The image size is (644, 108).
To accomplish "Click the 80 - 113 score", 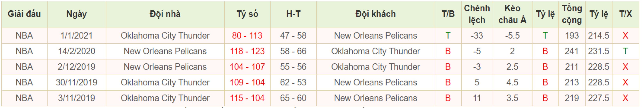I will (247, 36).
